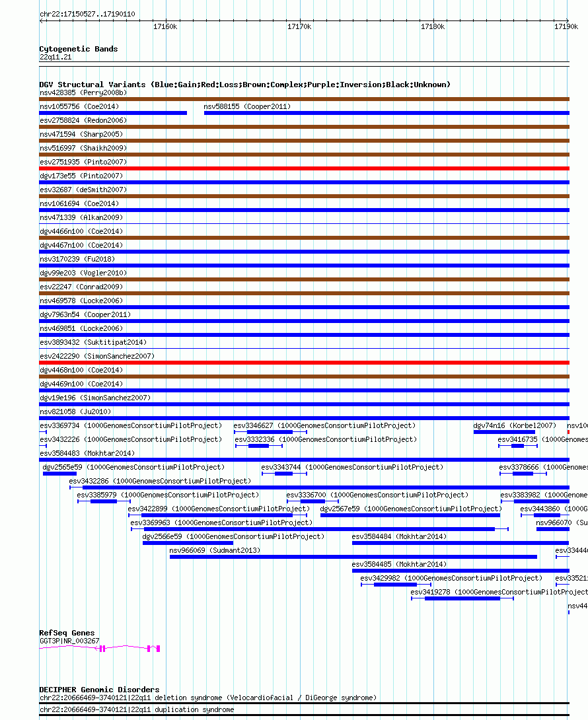Click the RefSeq Genes track title
This screenshot has height=720, width=588.
[x=67, y=633]
